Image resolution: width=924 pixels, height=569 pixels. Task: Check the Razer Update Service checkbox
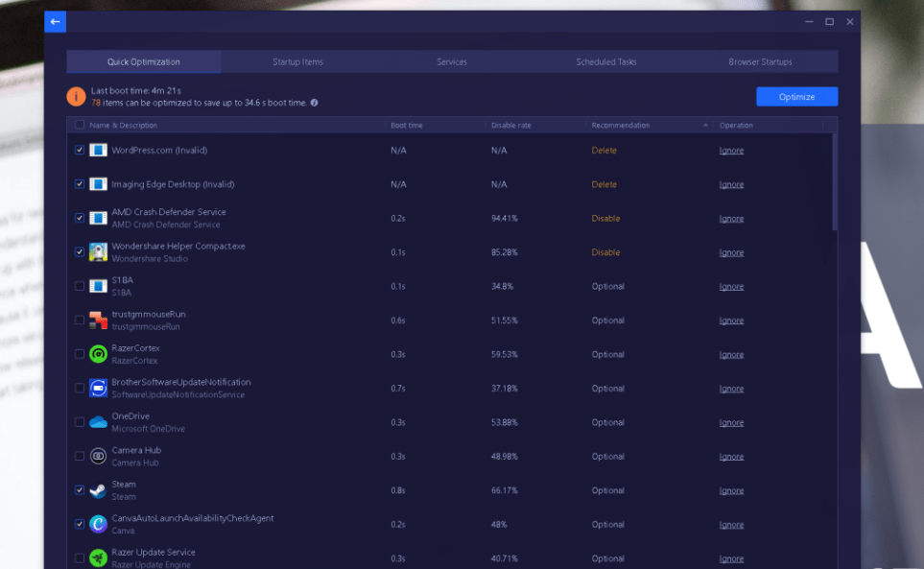[x=80, y=557]
